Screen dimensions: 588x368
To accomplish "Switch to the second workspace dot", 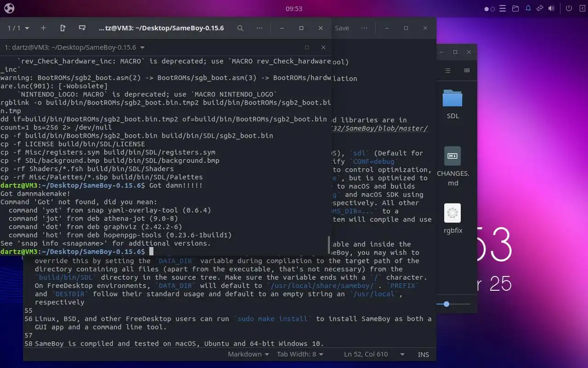I will [x=493, y=9].
